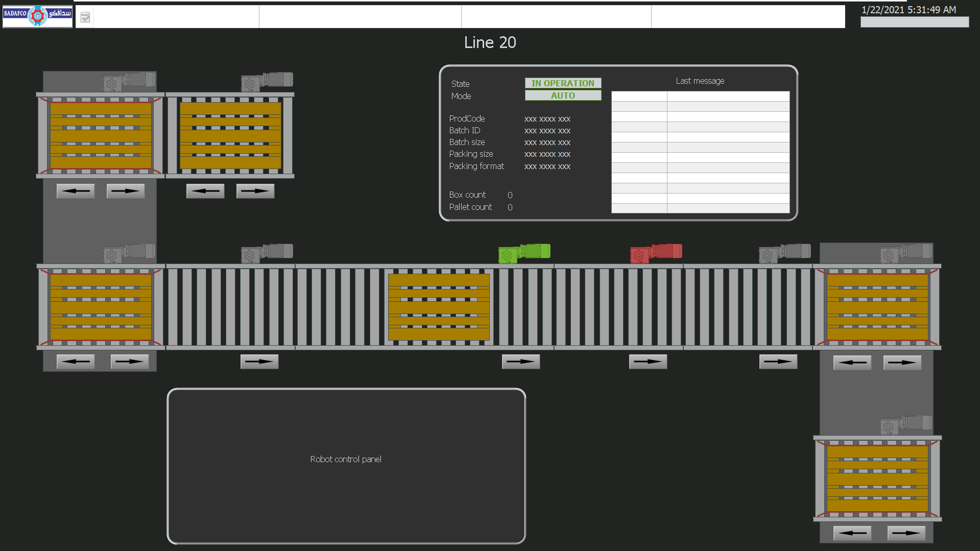980x551 pixels.
Task: Click the Robot control panel area
Action: click(x=346, y=466)
